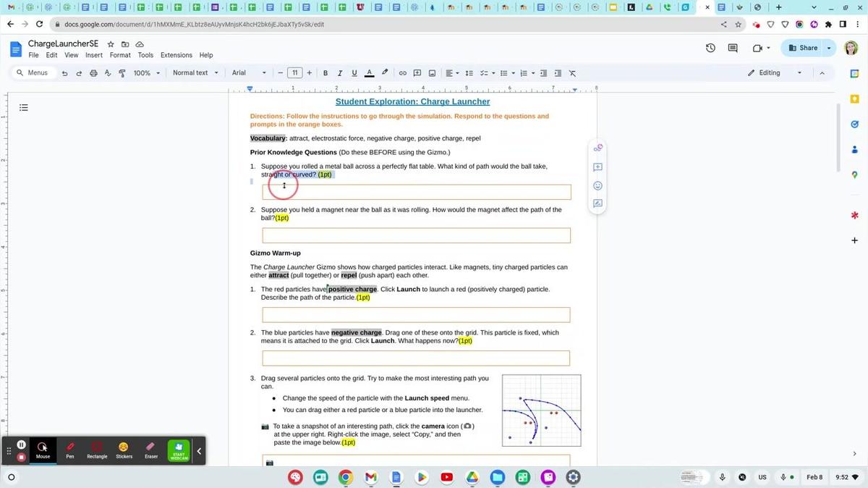Open the Editing mode dropdown
The height and width of the screenshot is (488, 868).
(774, 73)
